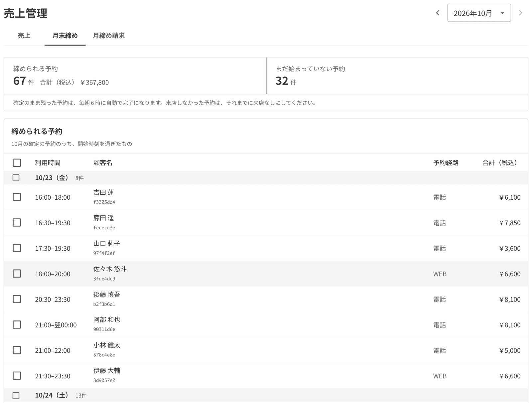Image resolution: width=532 pixels, height=403 pixels.
Task: Select checkbox for 藤田 遥 reservation
Action: pos(17,223)
